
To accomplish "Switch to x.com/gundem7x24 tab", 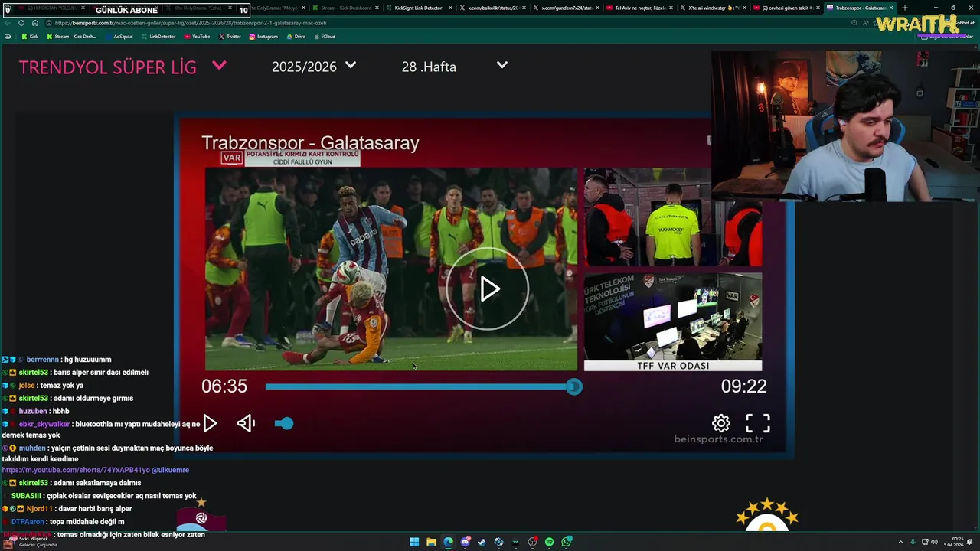I will 566,8.
